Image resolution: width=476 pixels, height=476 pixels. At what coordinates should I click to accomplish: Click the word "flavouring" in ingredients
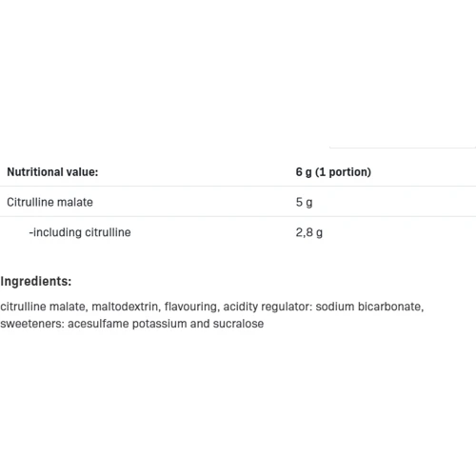[191, 307]
